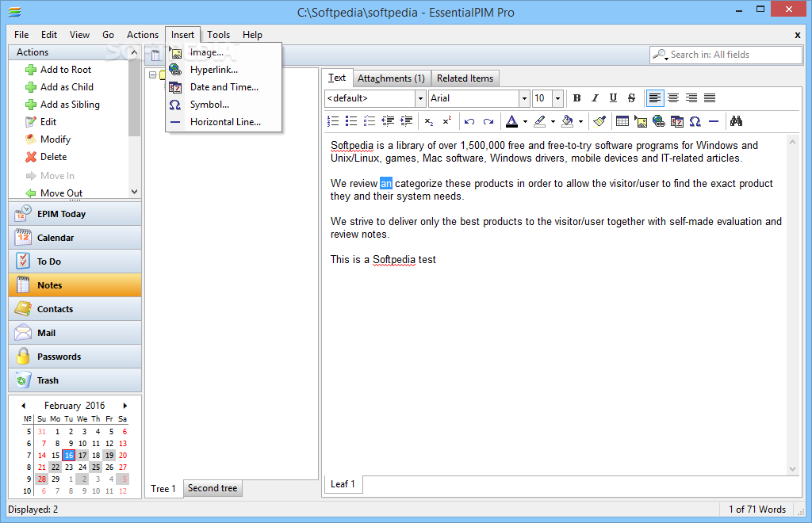Insert a bulleted list
The height and width of the screenshot is (523, 812).
coord(351,121)
